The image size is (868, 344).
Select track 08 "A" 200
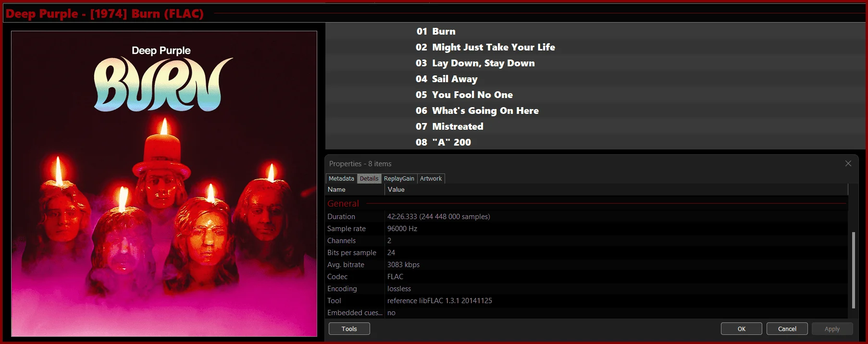(x=595, y=142)
